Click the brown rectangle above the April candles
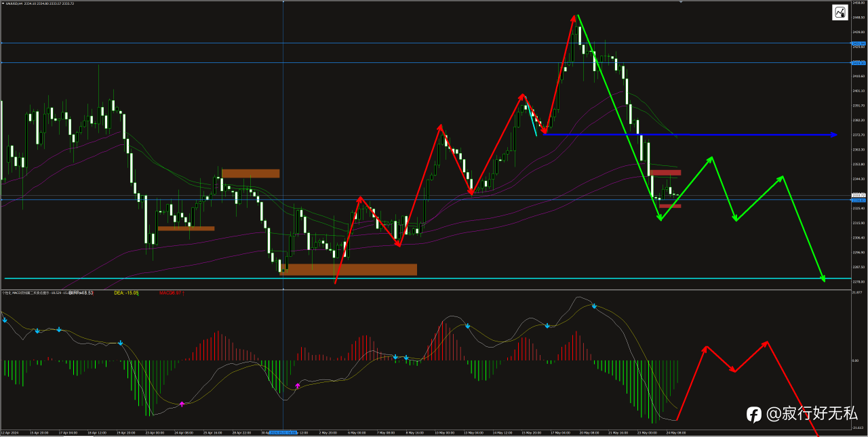The image size is (868, 437). [x=250, y=173]
